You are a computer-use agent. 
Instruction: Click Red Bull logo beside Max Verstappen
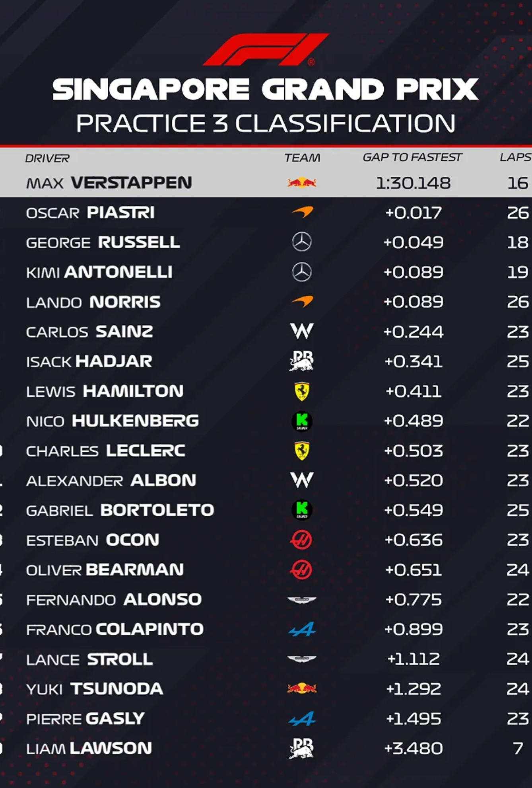pyautogui.click(x=302, y=183)
